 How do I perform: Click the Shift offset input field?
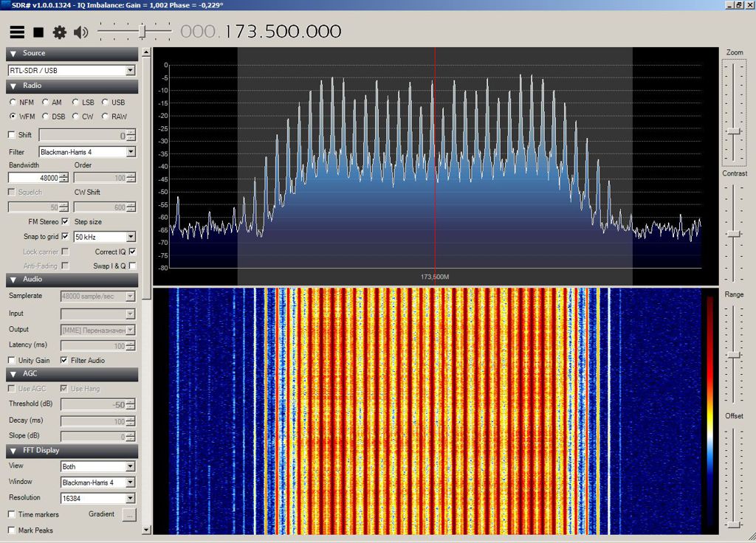pos(83,136)
